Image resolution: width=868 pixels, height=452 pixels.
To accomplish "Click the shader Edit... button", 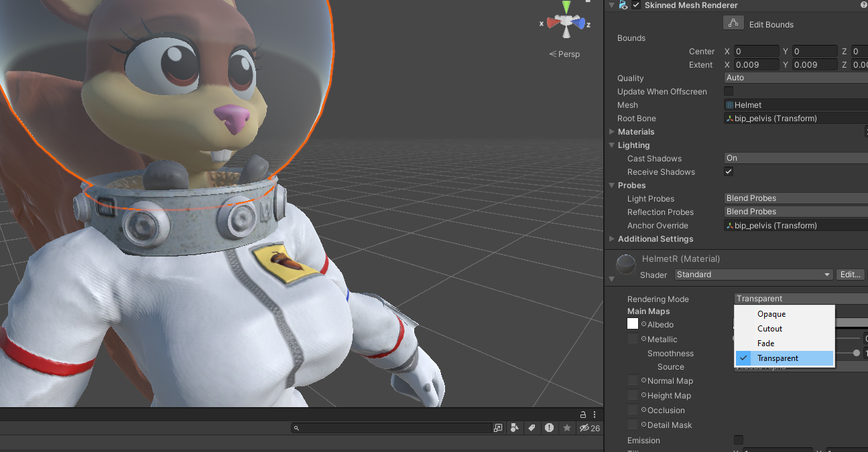I will [851, 275].
